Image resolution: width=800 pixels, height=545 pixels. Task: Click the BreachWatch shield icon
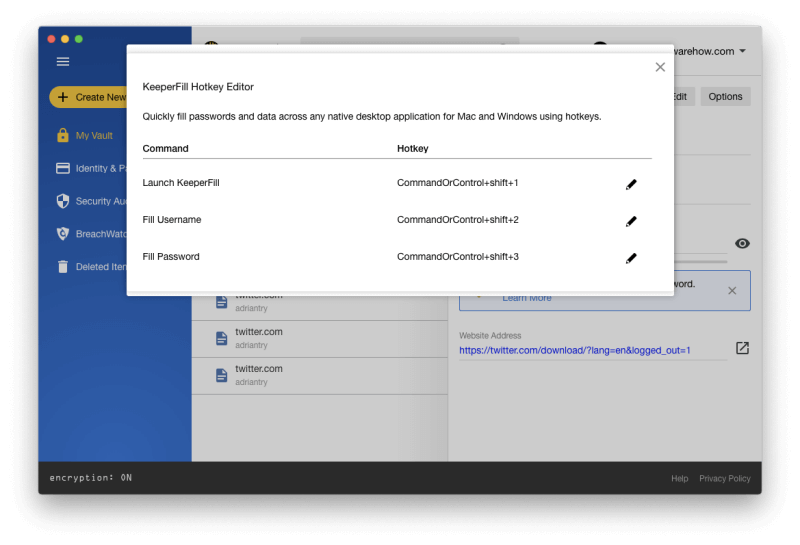63,234
